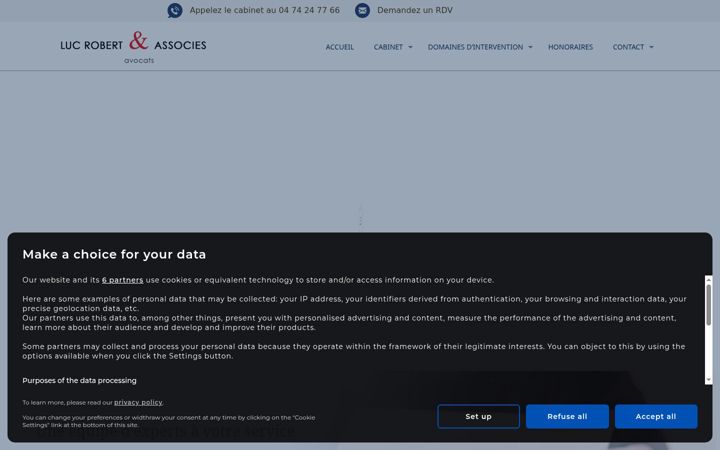
Task: Click the envelope icon beside Demandez un RDV
Action: click(362, 10)
